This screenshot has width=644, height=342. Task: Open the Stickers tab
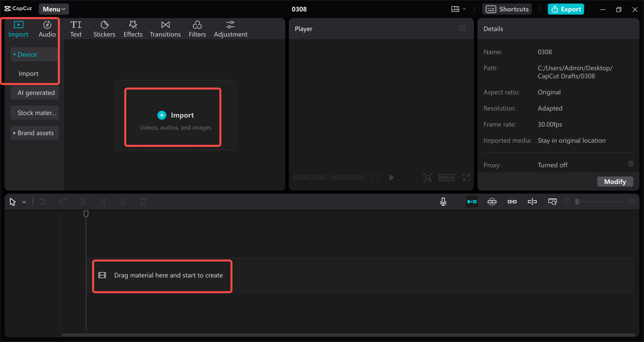[104, 29]
